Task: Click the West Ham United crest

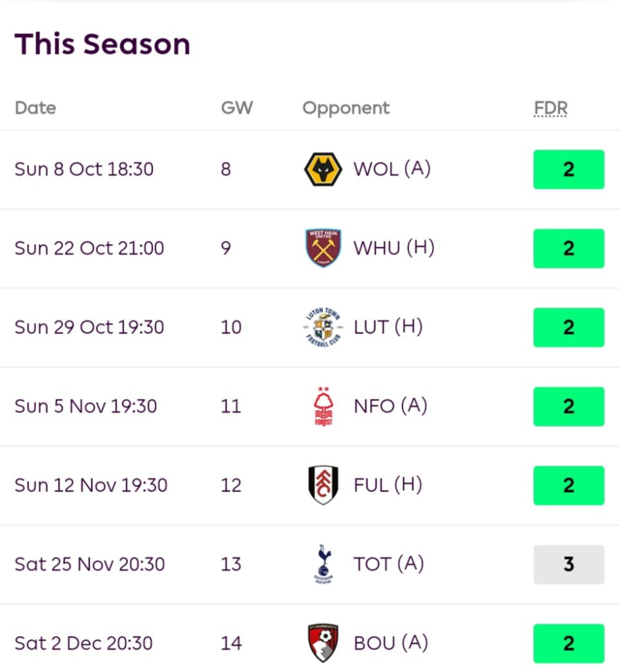Action: click(323, 248)
